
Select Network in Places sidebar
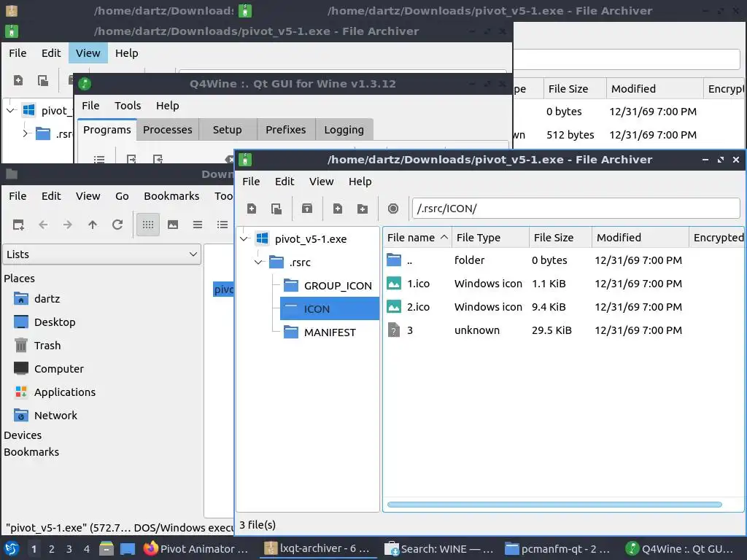(55, 415)
